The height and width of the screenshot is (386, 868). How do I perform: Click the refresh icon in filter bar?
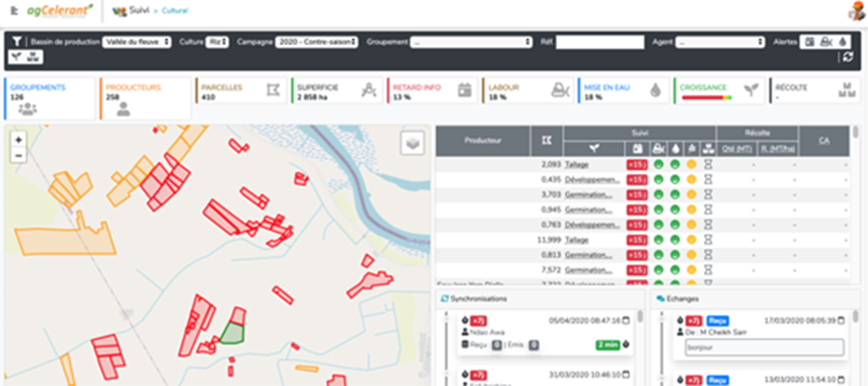click(848, 57)
